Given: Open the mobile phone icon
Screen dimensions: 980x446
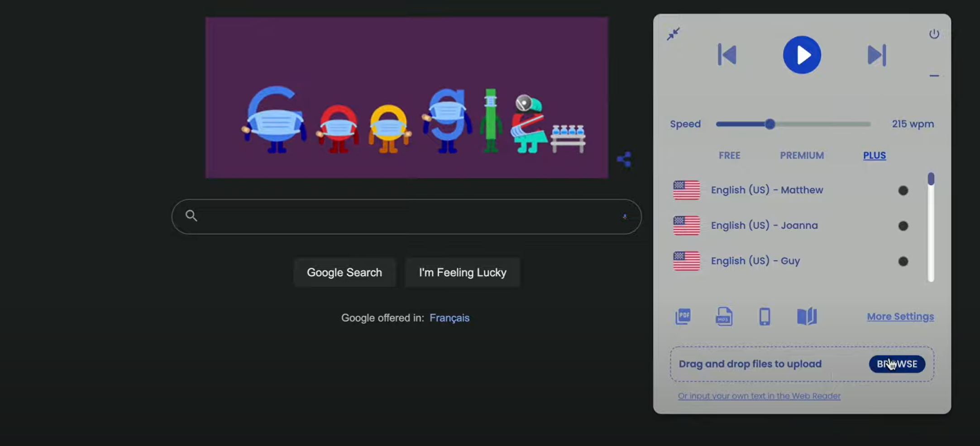Looking at the screenshot, I should 765,316.
